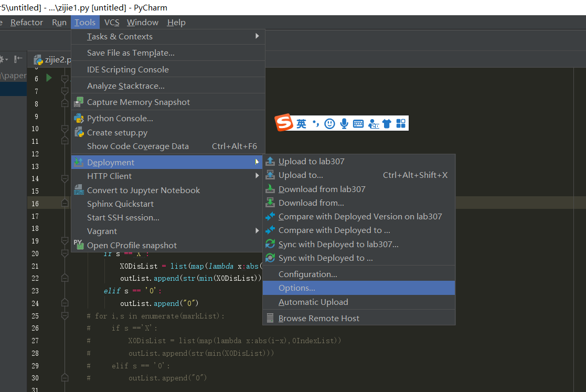
Task: Open the Sogou skin shirt icon
Action: (387, 124)
